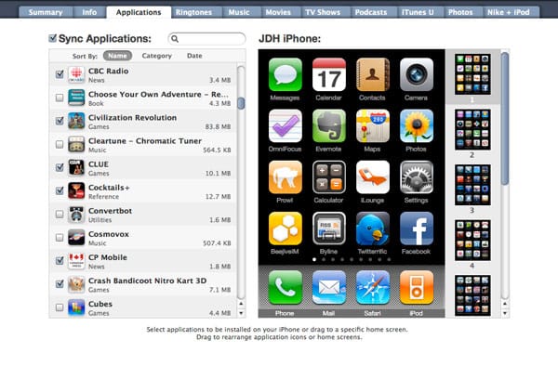Select the Calculator app icon
Viewport: 558px width, 392px height.
click(x=329, y=177)
